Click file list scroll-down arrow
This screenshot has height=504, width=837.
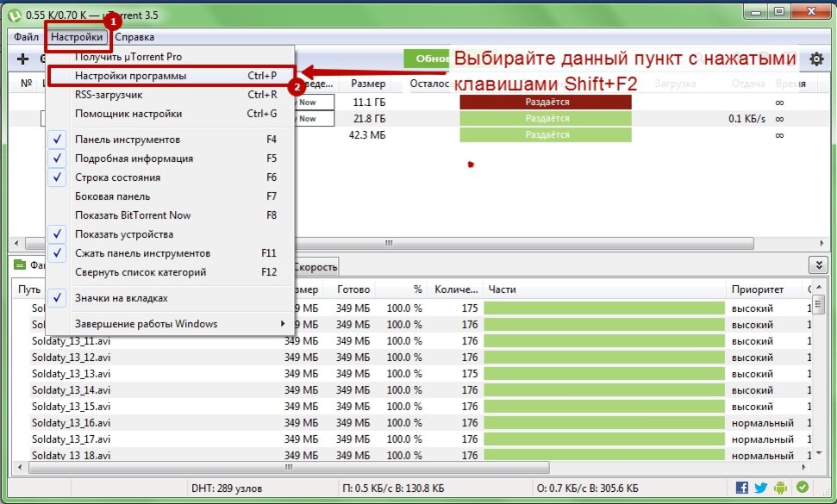818,454
